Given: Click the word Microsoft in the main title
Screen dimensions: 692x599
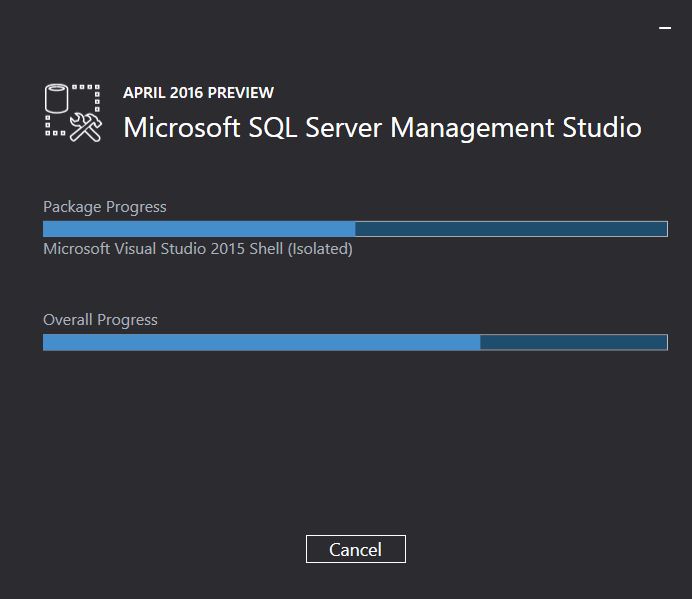Looking at the screenshot, I should (182, 128).
